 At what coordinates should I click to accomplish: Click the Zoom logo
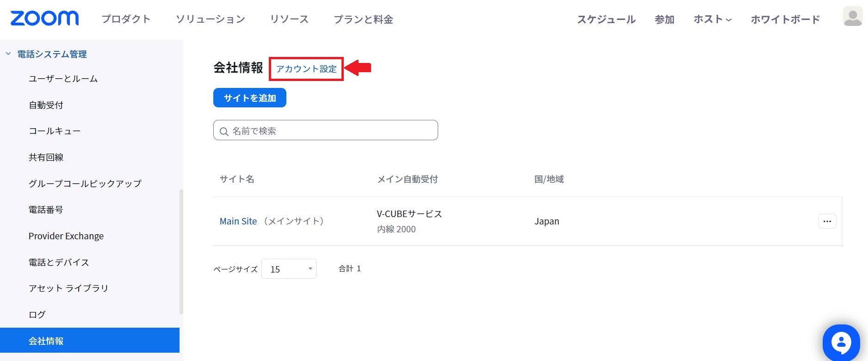[44, 19]
